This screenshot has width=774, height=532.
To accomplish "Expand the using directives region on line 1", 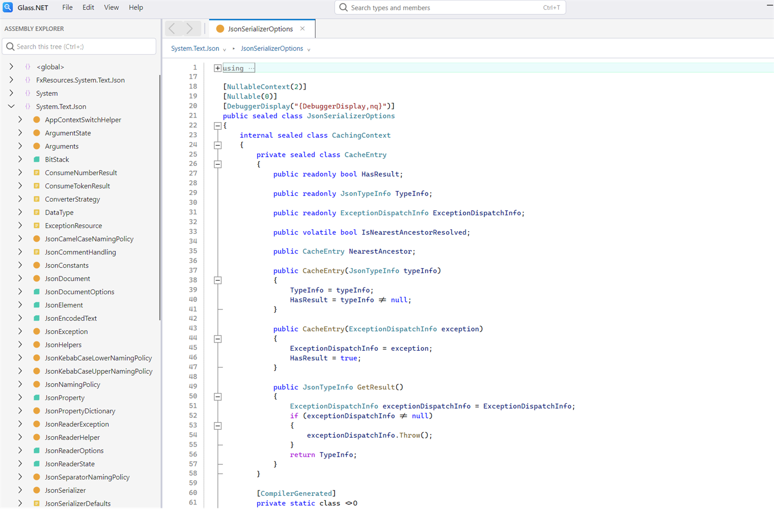I will (x=217, y=68).
